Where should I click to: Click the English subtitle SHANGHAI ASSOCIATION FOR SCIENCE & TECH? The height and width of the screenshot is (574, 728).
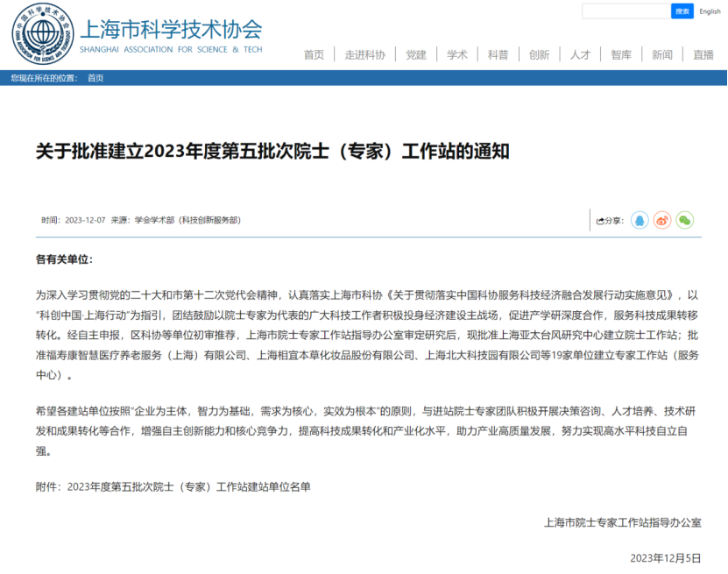point(171,50)
